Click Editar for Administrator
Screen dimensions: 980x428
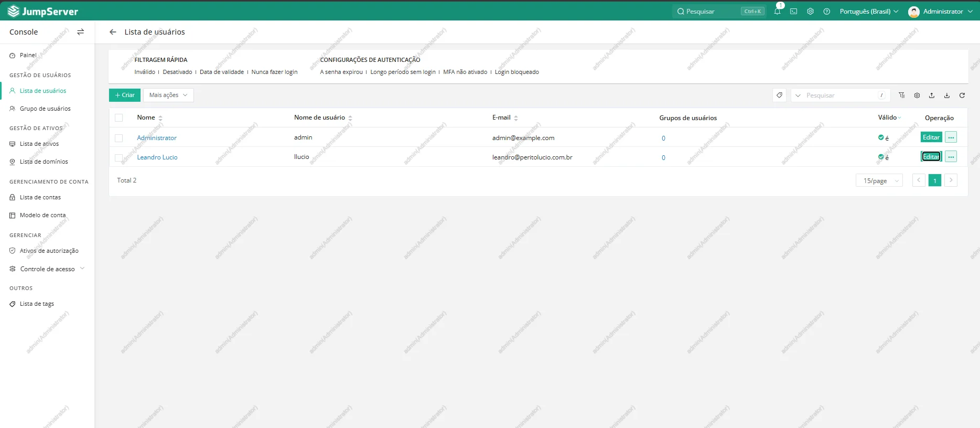[x=931, y=137]
